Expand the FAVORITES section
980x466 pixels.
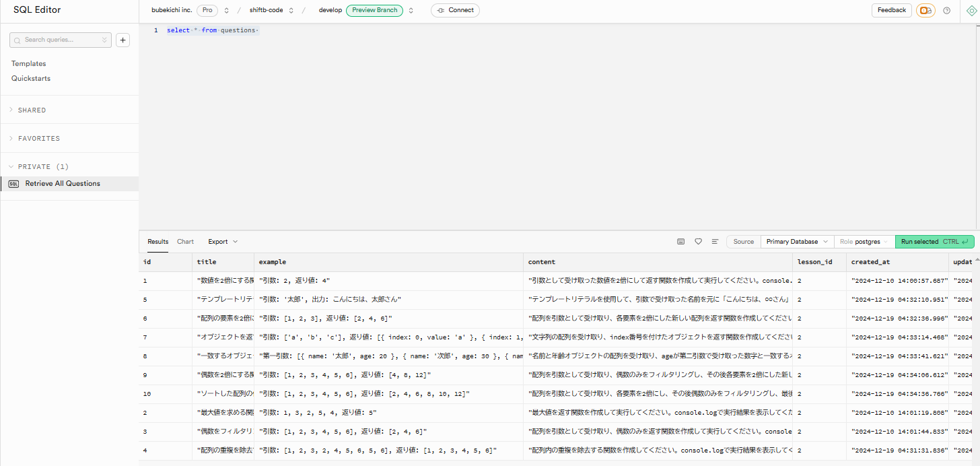(38, 138)
